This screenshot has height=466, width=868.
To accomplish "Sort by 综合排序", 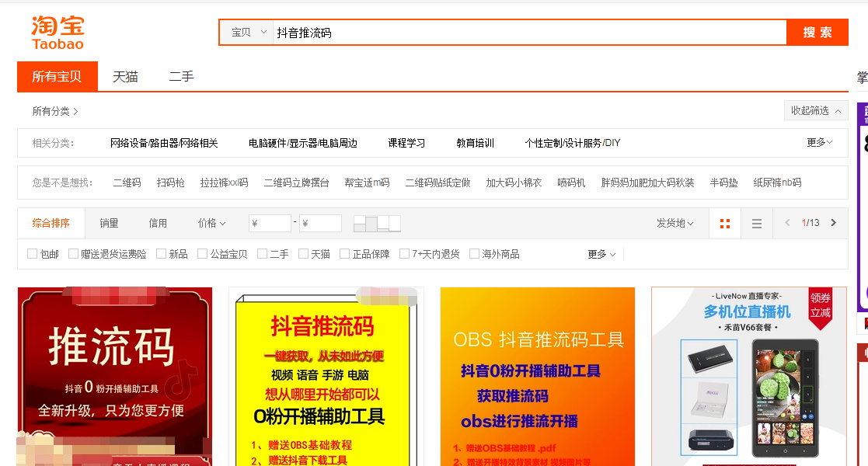I will [51, 223].
